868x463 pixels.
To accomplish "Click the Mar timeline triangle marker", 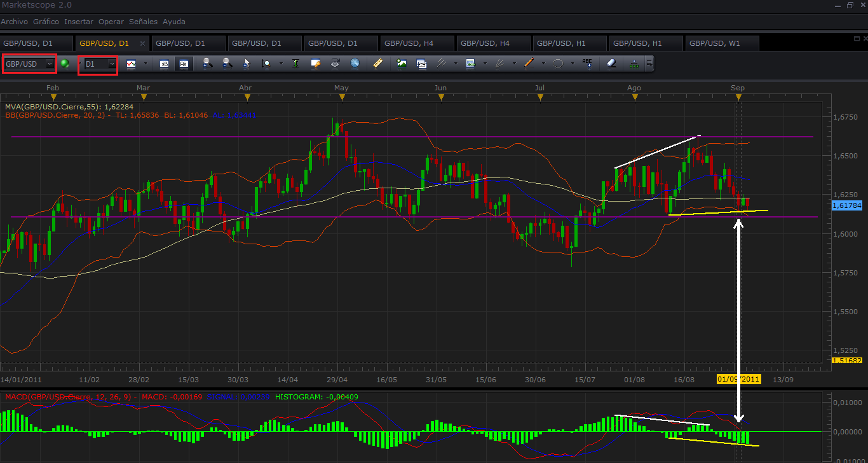I will click(144, 97).
